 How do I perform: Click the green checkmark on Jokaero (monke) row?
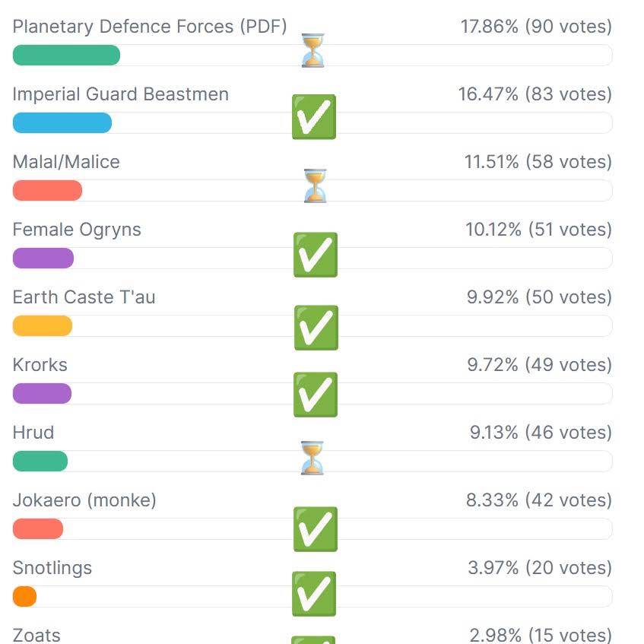click(316, 529)
